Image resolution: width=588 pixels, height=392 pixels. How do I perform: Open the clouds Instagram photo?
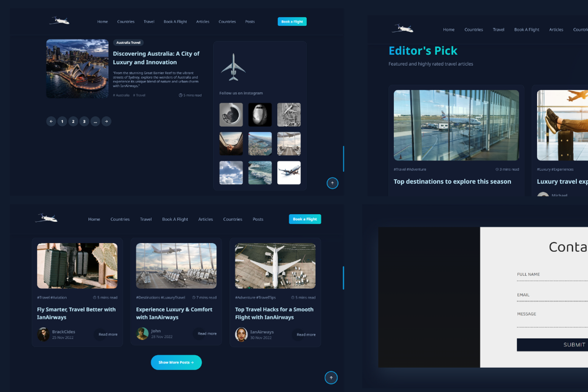coord(231,173)
